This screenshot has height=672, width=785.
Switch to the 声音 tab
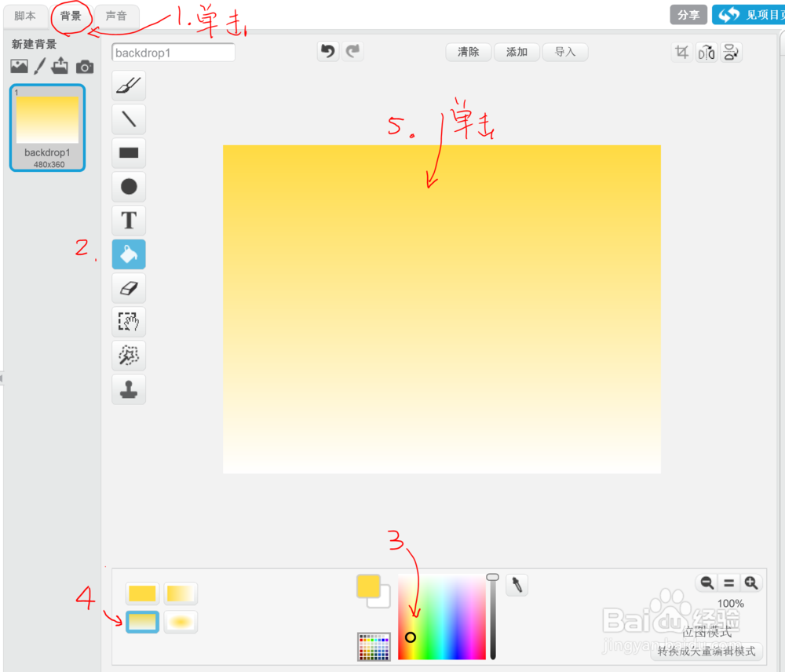[x=116, y=16]
